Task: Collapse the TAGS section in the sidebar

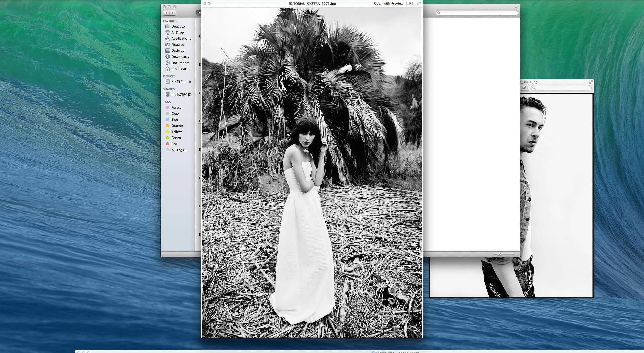Action: [x=167, y=102]
